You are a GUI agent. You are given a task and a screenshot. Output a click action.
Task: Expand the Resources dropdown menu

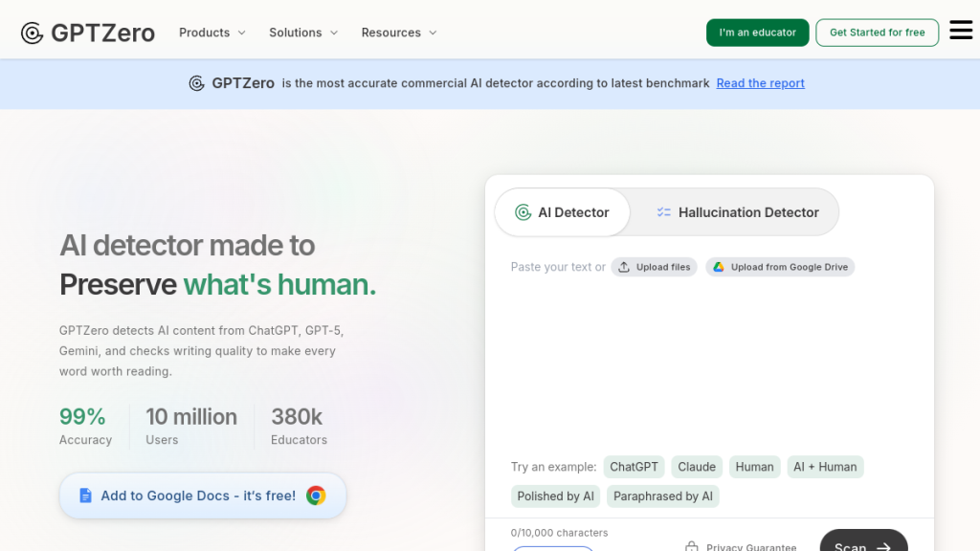pos(398,33)
